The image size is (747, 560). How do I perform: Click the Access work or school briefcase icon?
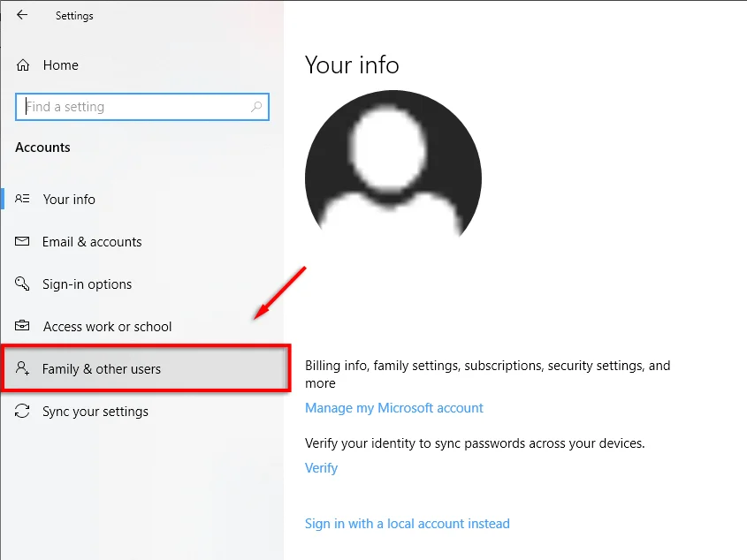22,326
